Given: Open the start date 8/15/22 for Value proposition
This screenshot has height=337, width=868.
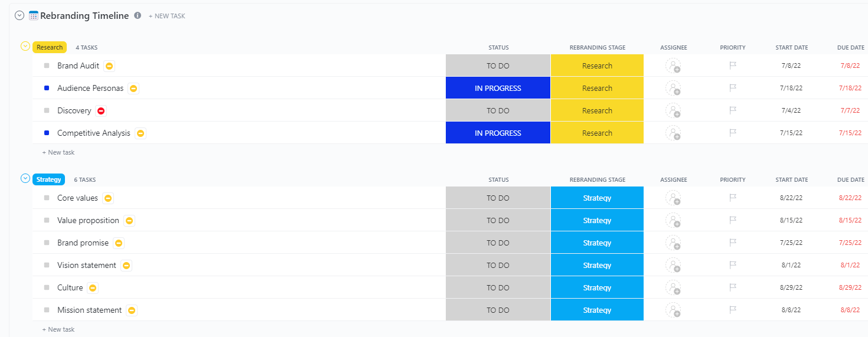Looking at the screenshot, I should [791, 221].
